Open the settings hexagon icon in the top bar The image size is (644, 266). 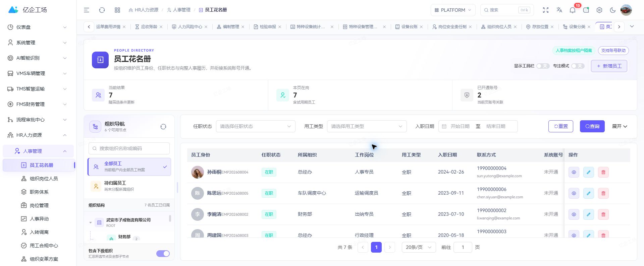pyautogui.click(x=599, y=10)
